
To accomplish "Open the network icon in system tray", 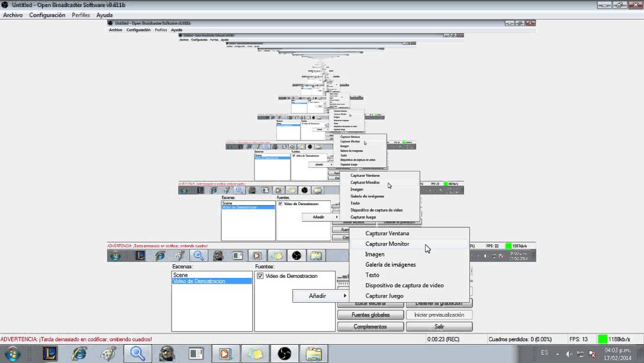I will (580, 354).
